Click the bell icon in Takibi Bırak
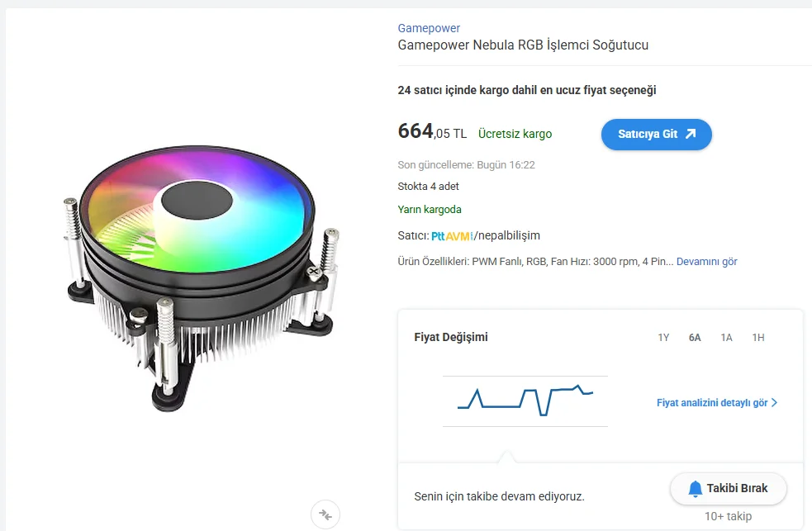The height and width of the screenshot is (531, 812). click(696, 489)
